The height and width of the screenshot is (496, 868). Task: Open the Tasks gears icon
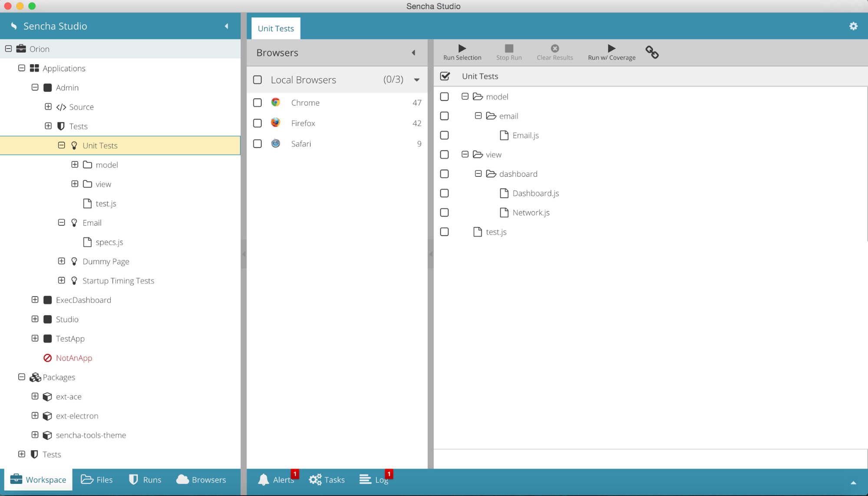pos(315,479)
